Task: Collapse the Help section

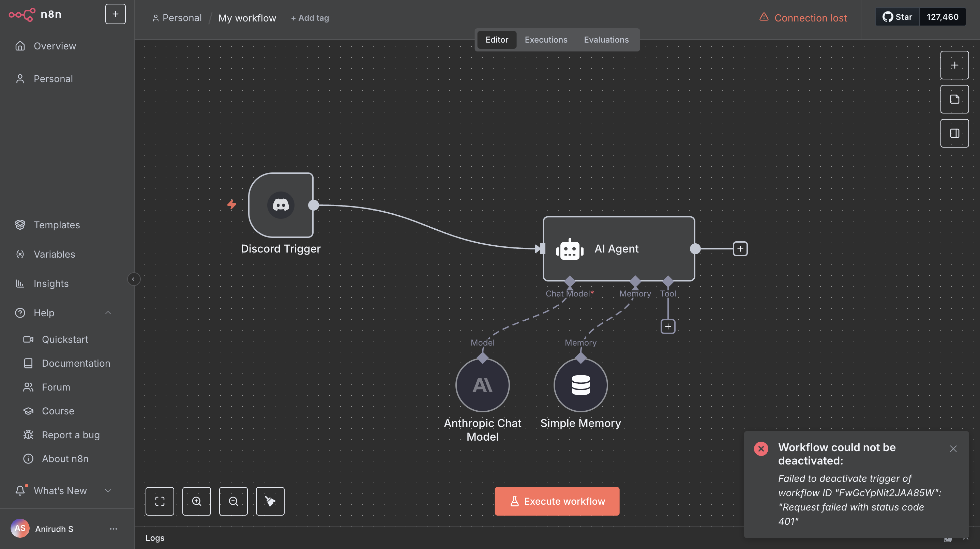Action: [108, 313]
